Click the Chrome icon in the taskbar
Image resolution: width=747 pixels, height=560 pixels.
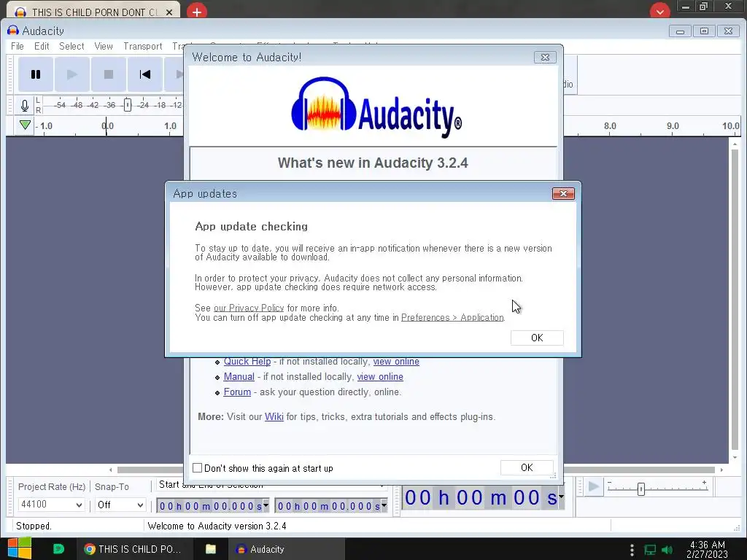coord(90,549)
